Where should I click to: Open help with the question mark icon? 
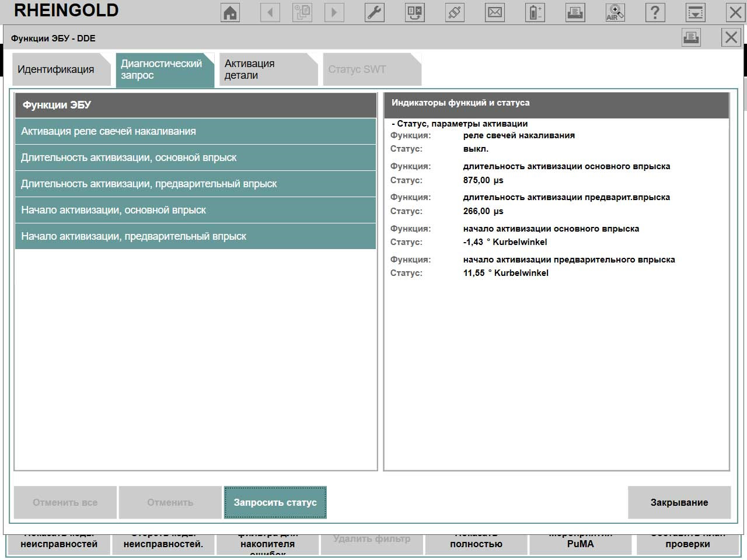tap(655, 12)
